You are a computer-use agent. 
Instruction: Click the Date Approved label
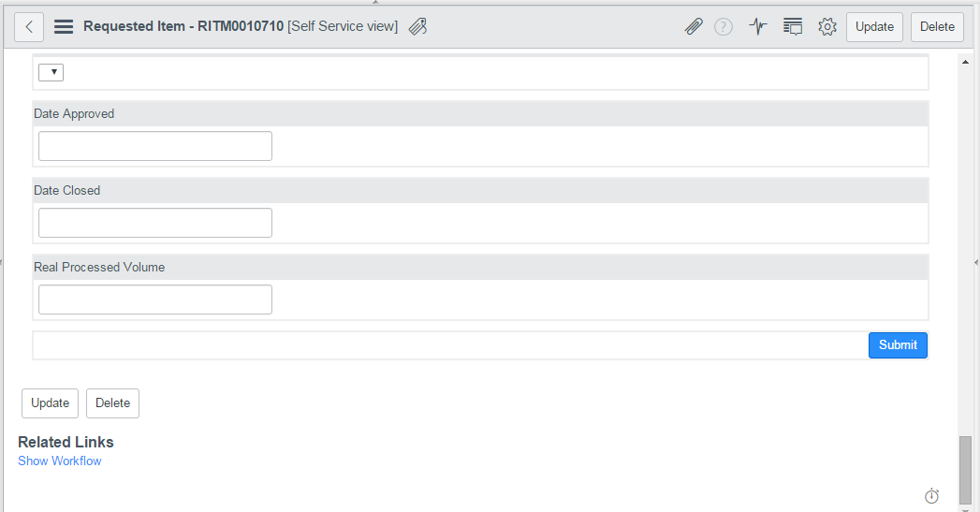74,114
